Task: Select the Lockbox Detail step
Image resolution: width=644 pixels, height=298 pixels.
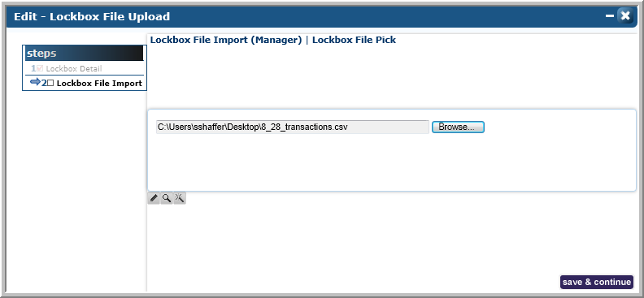Action: [x=74, y=69]
